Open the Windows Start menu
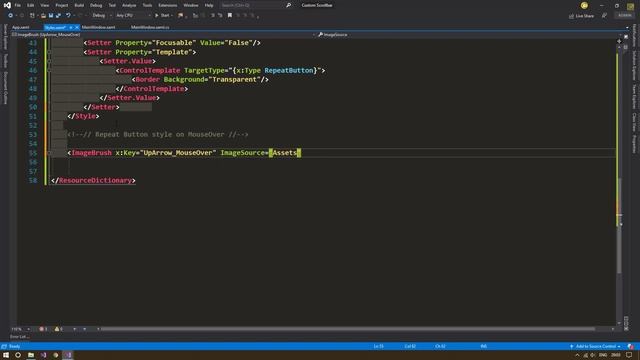This screenshot has height=360, width=640. pos(6,355)
